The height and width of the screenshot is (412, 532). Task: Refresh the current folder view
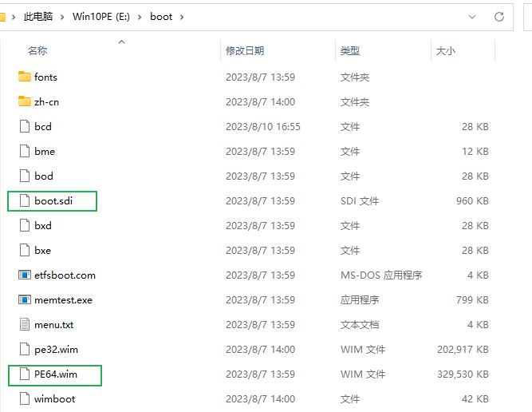click(499, 17)
